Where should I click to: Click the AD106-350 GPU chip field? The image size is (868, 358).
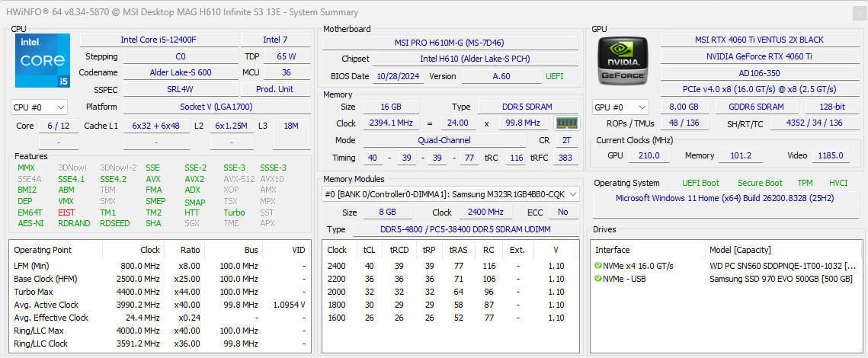759,73
